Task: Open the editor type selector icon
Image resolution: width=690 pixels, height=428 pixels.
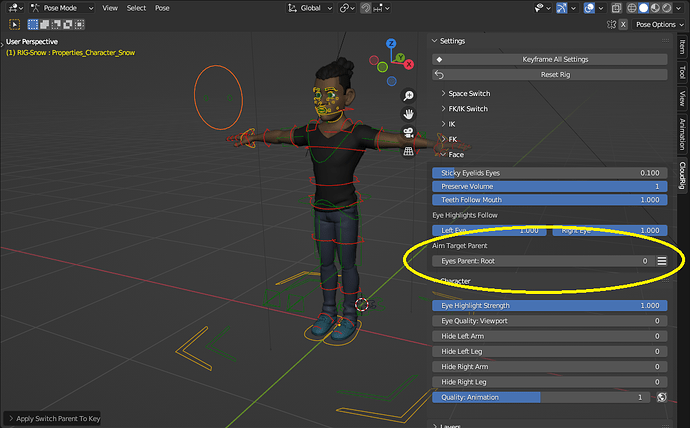Action: (15, 8)
